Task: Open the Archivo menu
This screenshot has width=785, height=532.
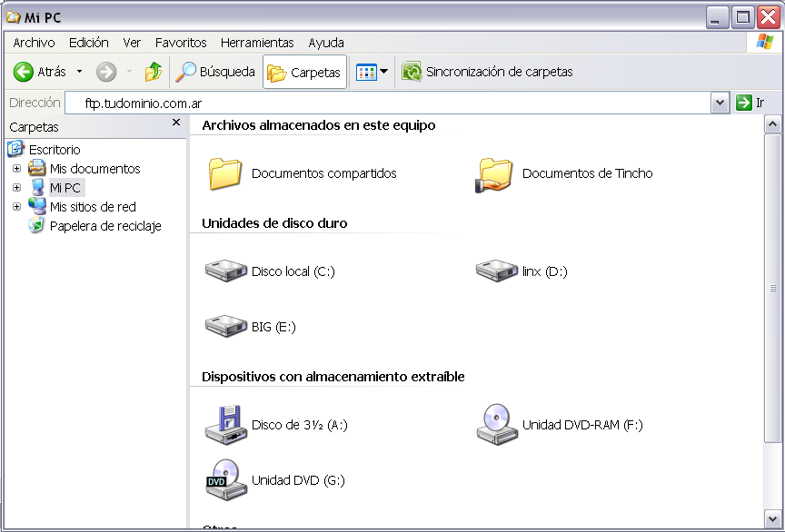Action: tap(34, 43)
